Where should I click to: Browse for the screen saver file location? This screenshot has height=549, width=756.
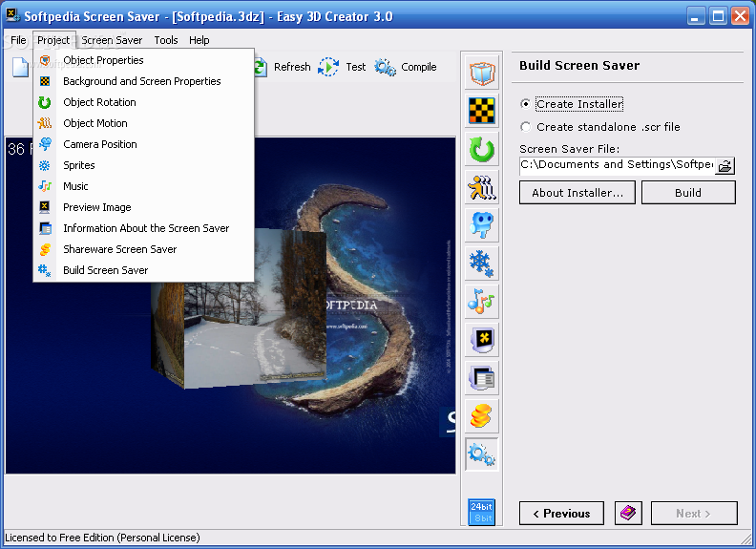point(724,166)
